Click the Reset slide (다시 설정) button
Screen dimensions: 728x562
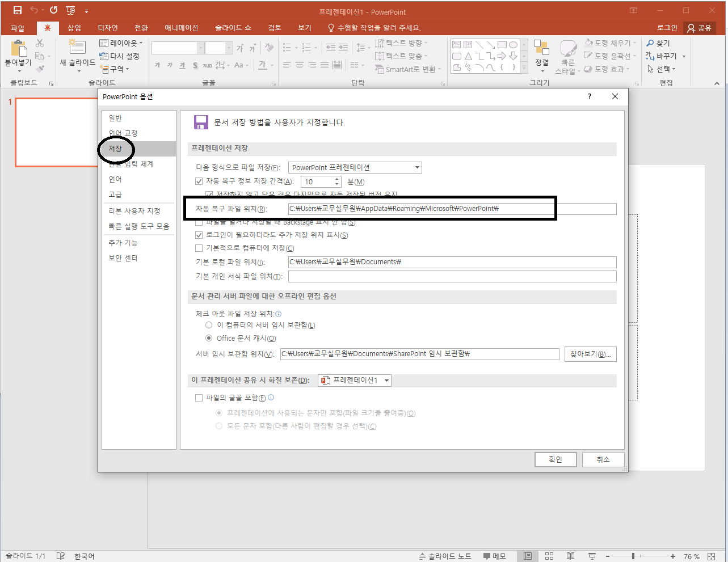point(119,56)
